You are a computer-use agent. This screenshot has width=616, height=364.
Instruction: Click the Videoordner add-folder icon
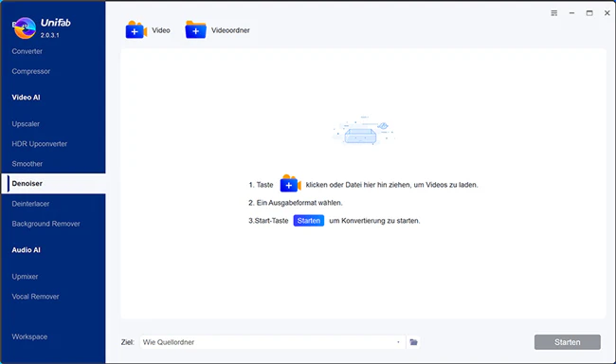(195, 30)
